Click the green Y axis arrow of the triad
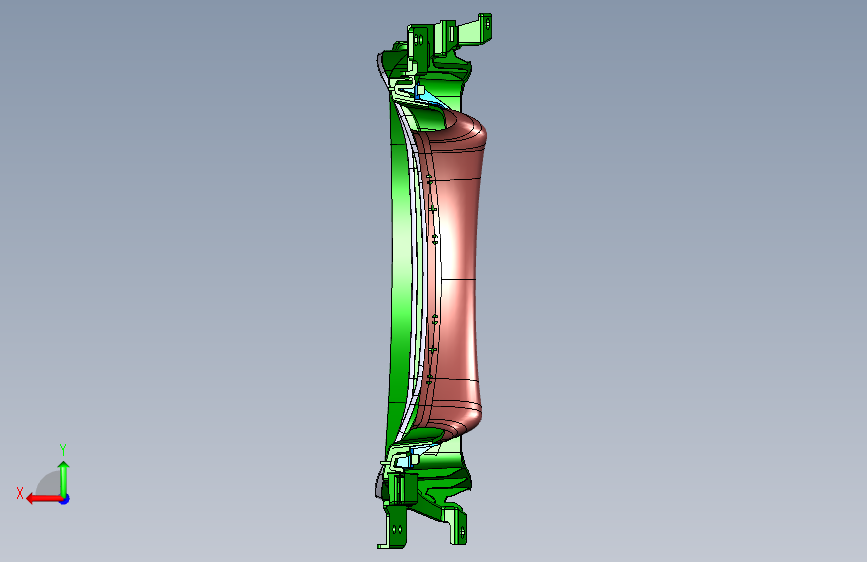The height and width of the screenshot is (562, 867). click(x=64, y=478)
